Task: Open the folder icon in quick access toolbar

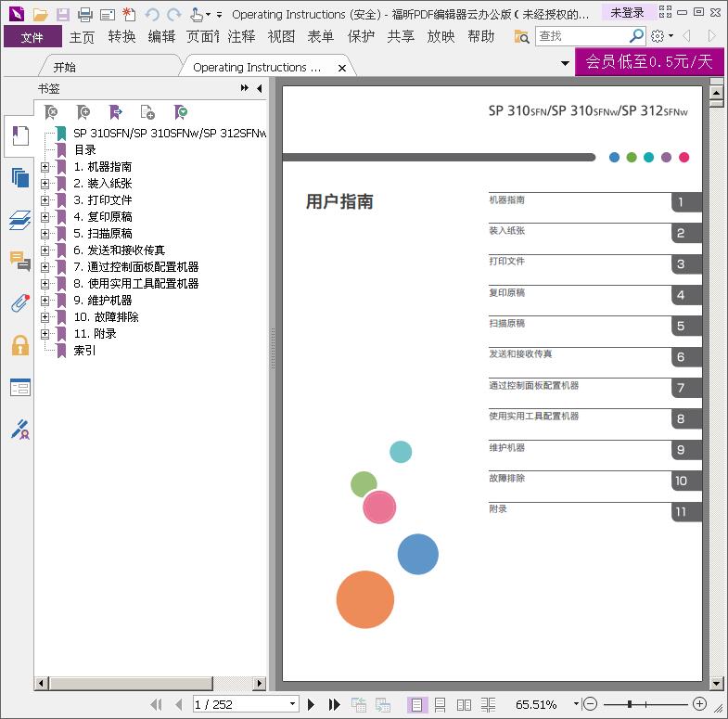Action: (41, 15)
